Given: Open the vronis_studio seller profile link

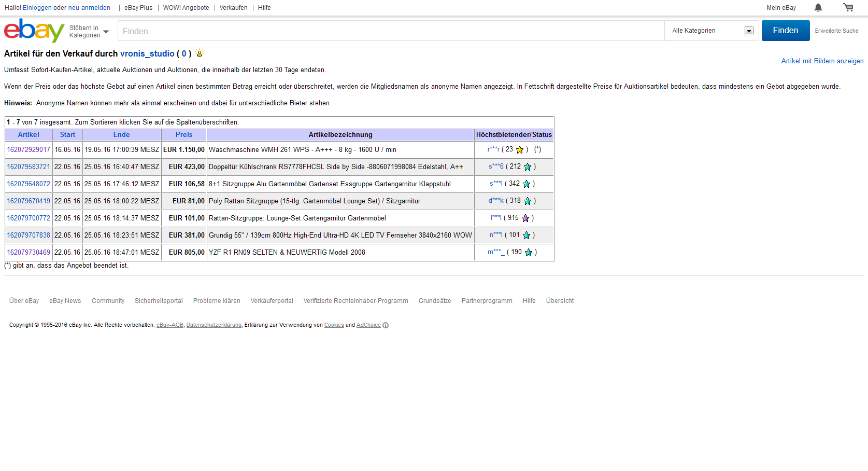Looking at the screenshot, I should point(147,53).
